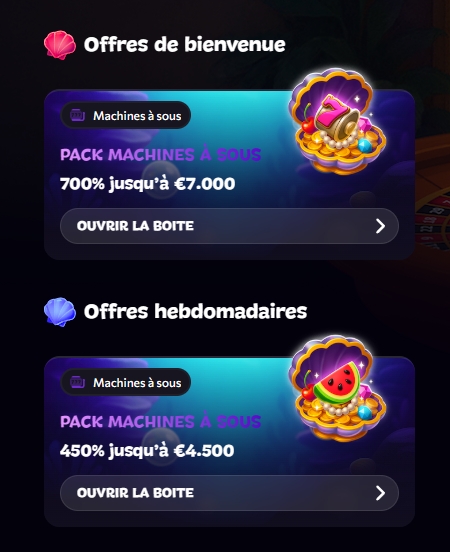450x552 pixels.
Task: Open the welcome offer OUVRIR LA BOITE button
Action: [229, 226]
